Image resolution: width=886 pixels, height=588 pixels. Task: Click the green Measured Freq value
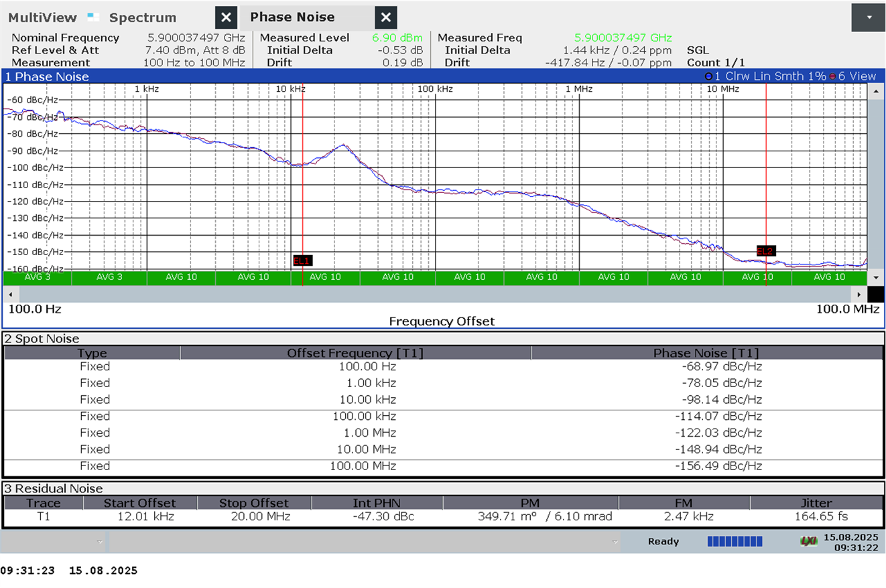(623, 38)
